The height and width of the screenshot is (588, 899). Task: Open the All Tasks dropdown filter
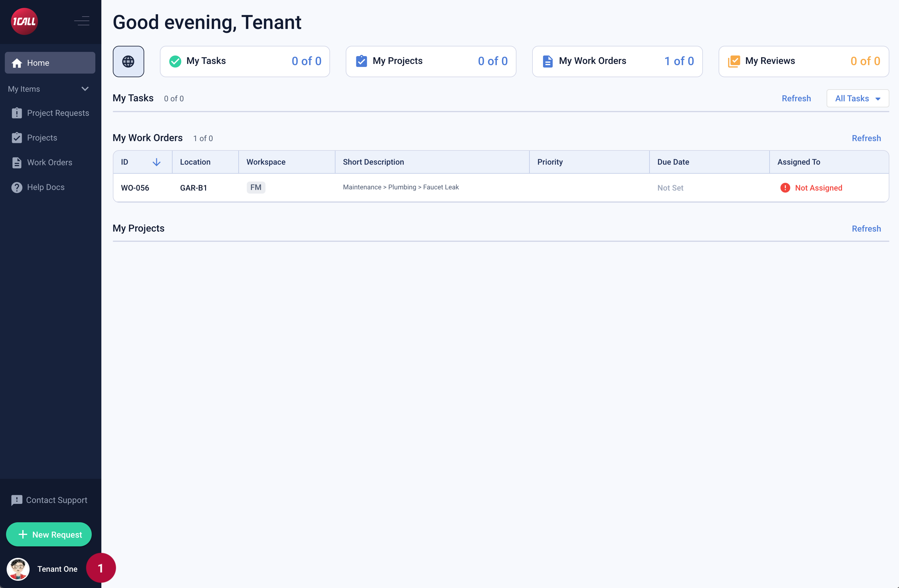coord(857,99)
